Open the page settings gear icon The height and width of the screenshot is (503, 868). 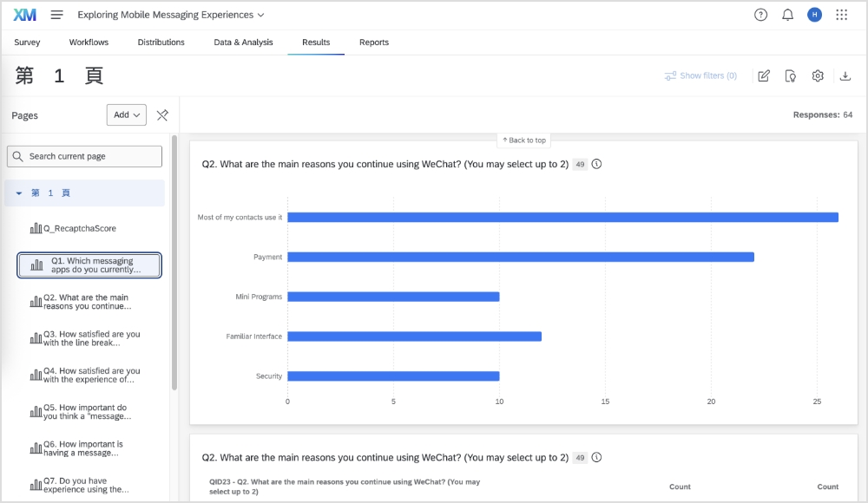click(818, 76)
